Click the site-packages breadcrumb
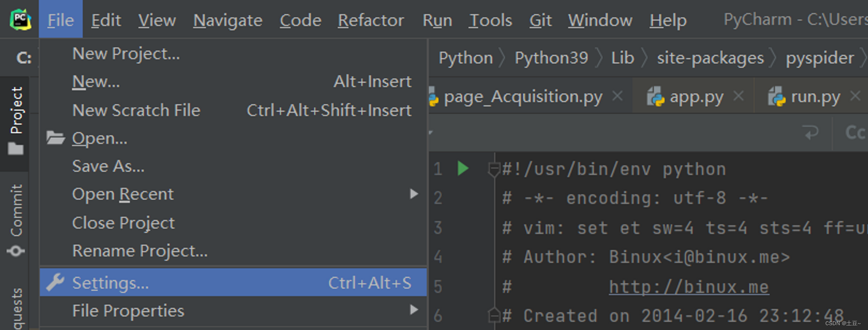The width and height of the screenshot is (868, 330). (x=710, y=58)
